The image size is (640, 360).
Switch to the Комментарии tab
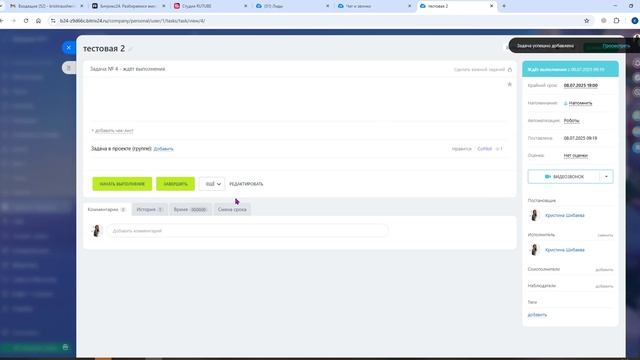(107, 209)
